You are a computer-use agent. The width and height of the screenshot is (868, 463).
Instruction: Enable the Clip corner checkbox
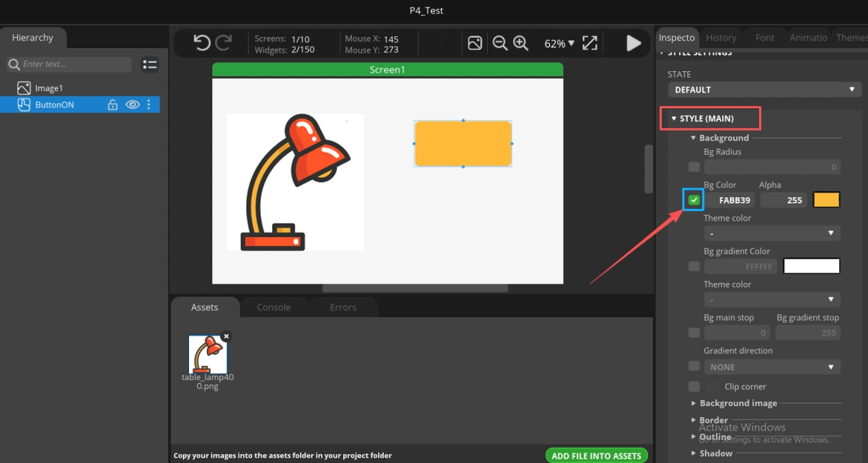pos(694,386)
